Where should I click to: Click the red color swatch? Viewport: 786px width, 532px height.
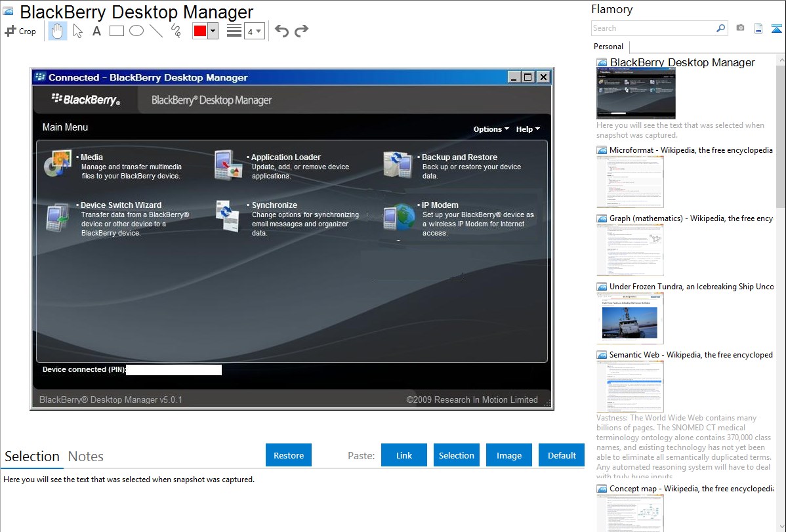coord(200,31)
